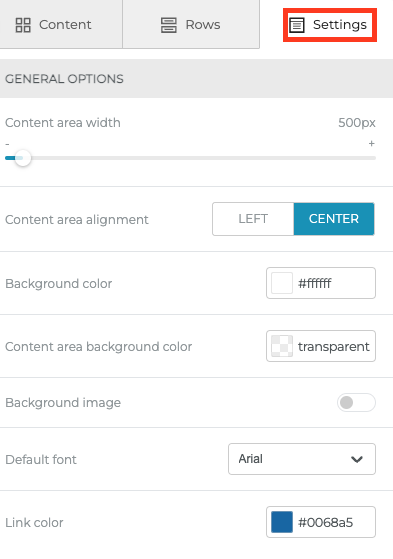Click the transparent content background color field
The width and height of the screenshot is (393, 559).
(x=321, y=346)
